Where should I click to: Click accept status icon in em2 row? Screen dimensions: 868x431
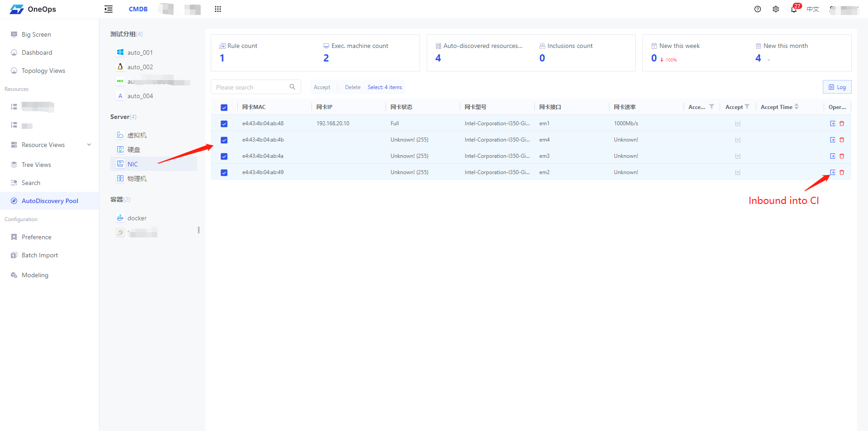click(738, 172)
